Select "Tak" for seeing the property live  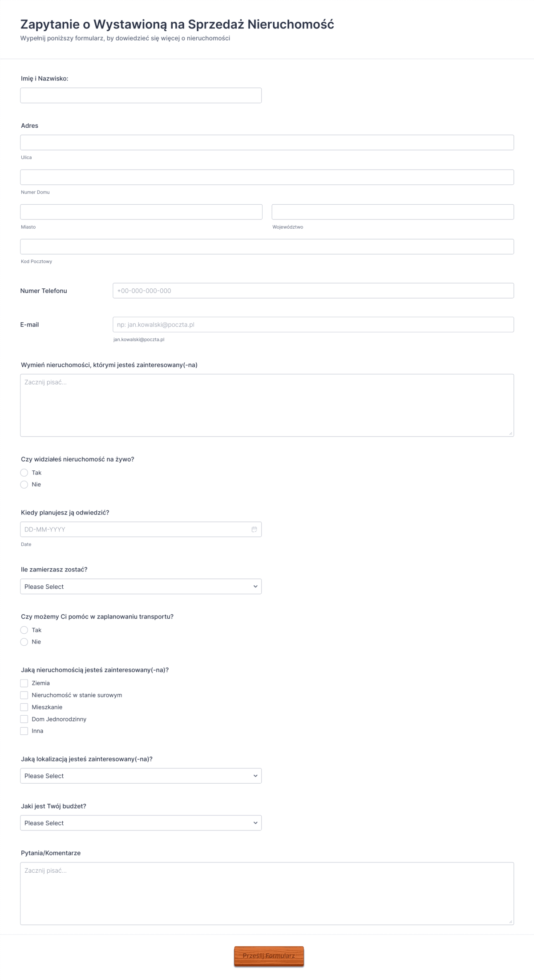24,472
